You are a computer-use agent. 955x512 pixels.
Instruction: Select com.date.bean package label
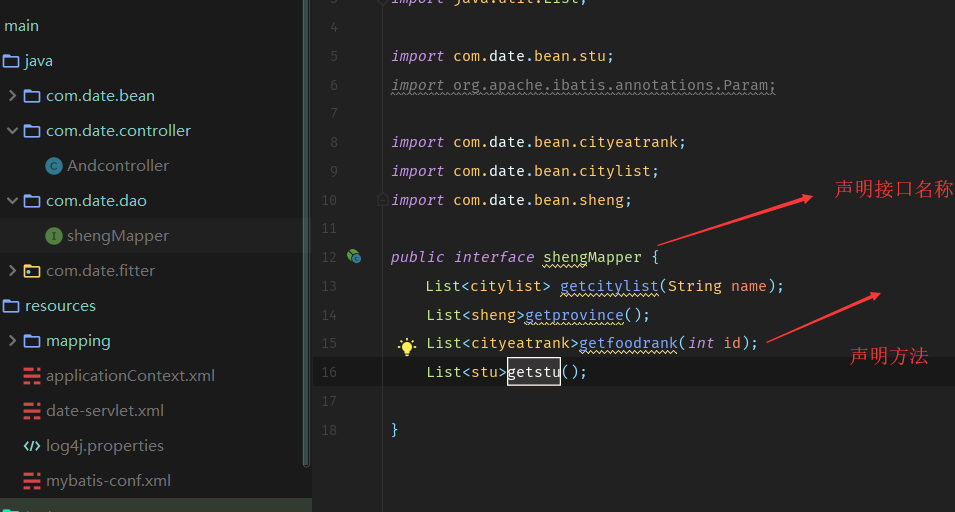coord(100,96)
